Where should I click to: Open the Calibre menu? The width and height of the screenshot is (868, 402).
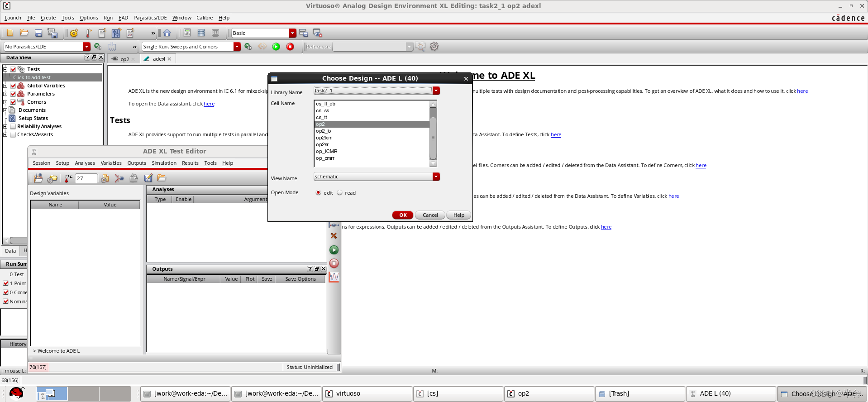point(205,18)
